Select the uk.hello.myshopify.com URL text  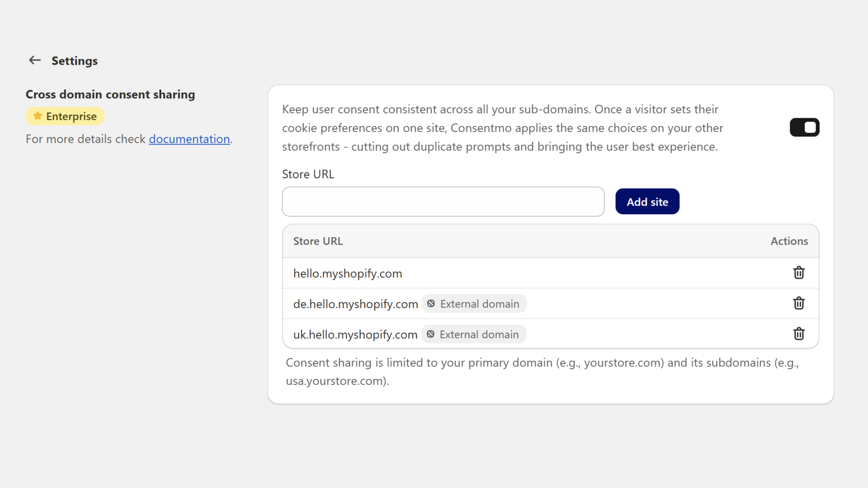click(355, 335)
